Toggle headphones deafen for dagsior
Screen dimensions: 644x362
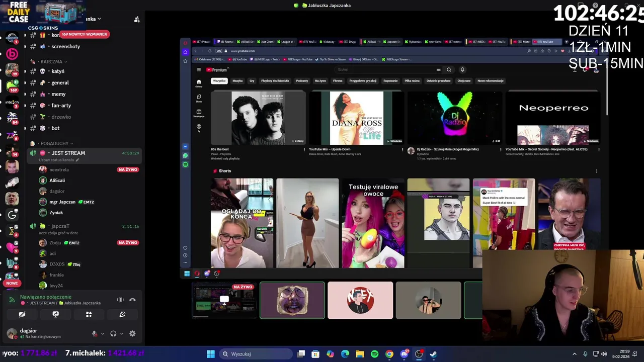(113, 333)
